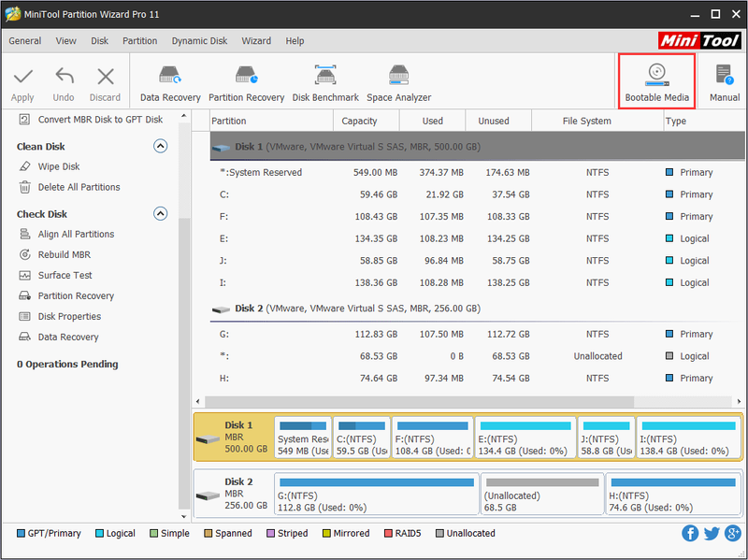Click the Discard X icon

(x=106, y=77)
